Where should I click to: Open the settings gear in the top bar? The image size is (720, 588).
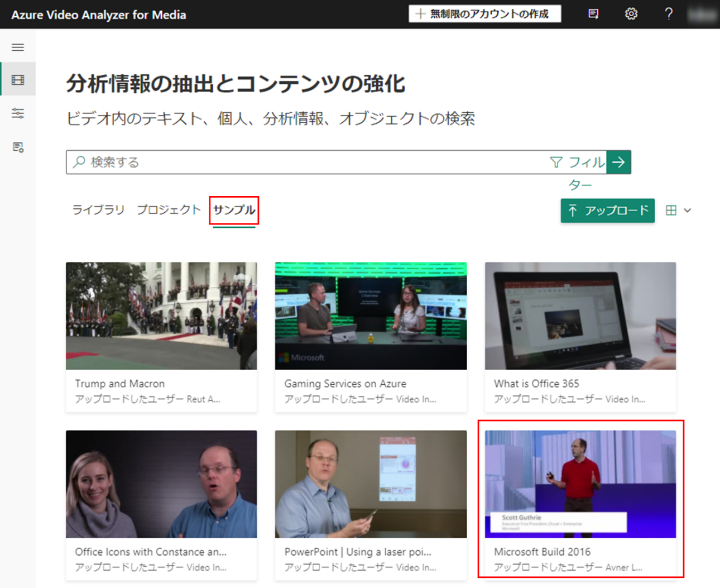pyautogui.click(x=631, y=14)
